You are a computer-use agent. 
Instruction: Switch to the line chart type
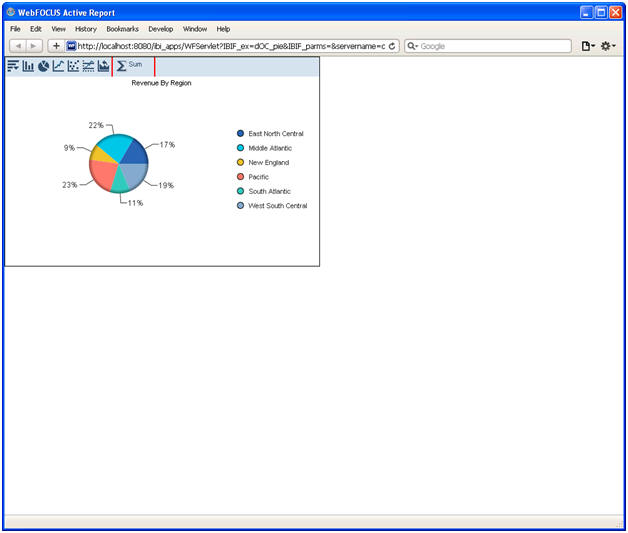(58, 66)
